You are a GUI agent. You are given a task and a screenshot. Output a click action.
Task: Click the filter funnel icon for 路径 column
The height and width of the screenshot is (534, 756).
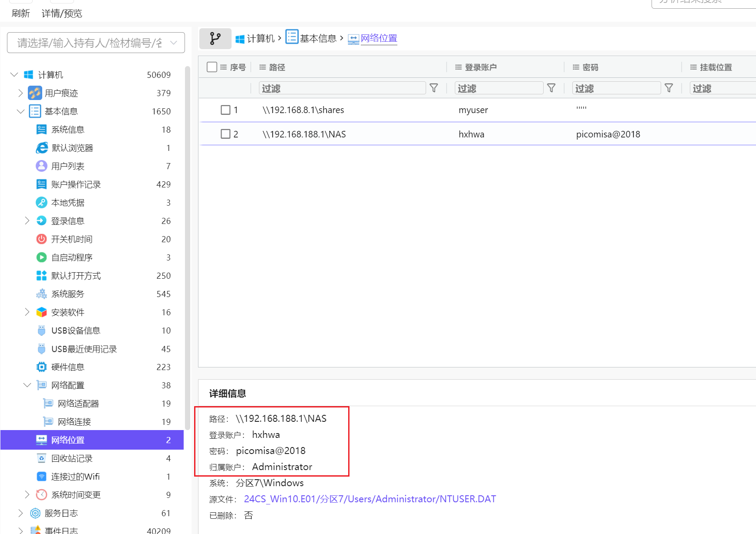click(433, 88)
